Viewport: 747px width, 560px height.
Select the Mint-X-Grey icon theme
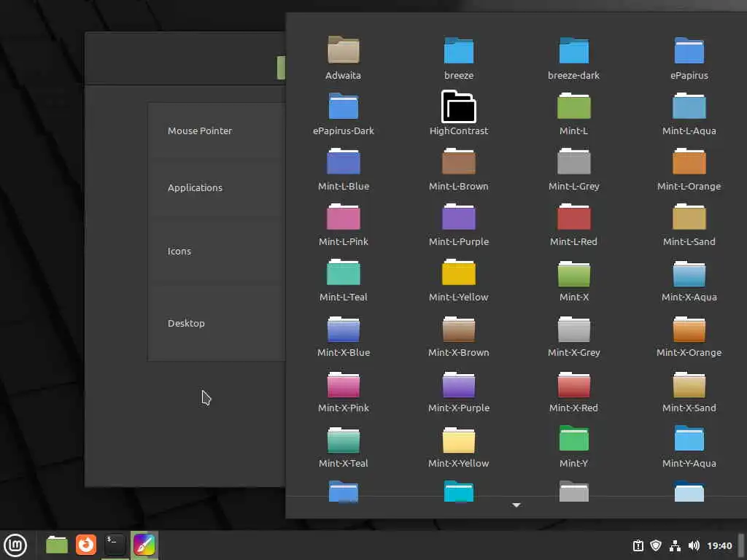[573, 335]
